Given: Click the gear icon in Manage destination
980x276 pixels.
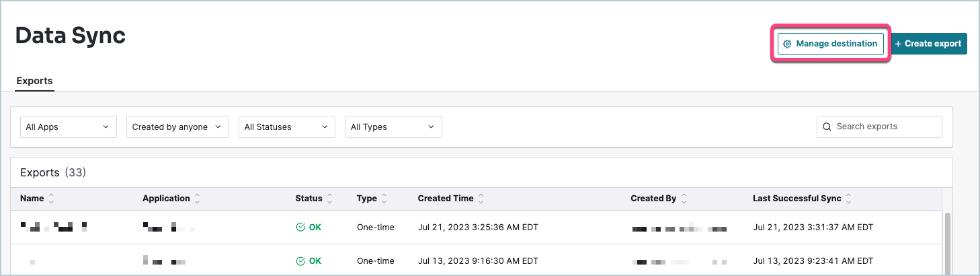Looking at the screenshot, I should point(788,44).
